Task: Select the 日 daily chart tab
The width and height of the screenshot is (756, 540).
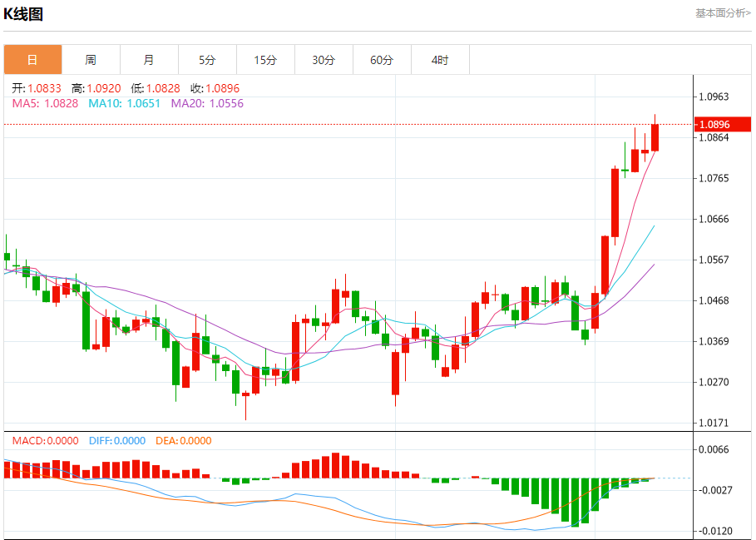Action: 32,60
